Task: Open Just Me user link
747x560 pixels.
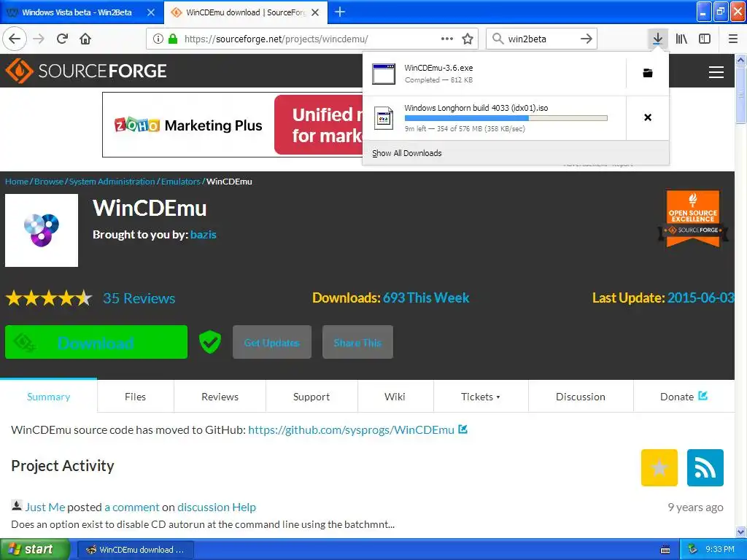Action: click(44, 507)
